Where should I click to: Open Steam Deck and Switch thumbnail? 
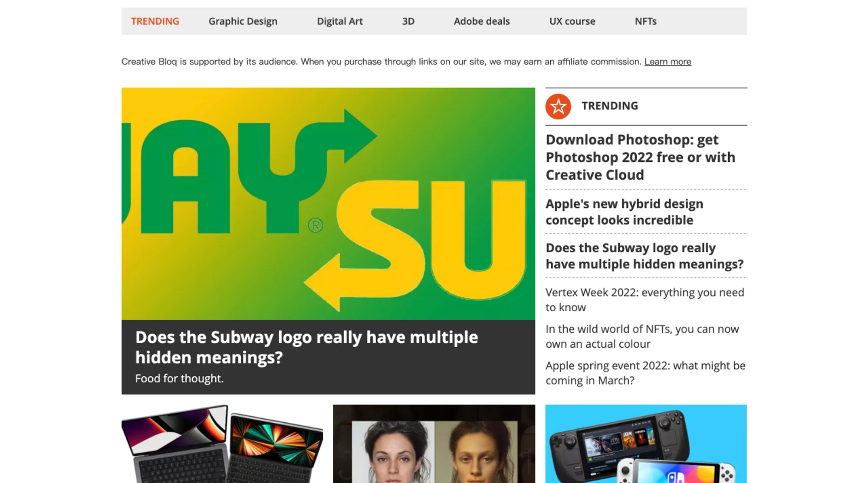pyautogui.click(x=646, y=444)
